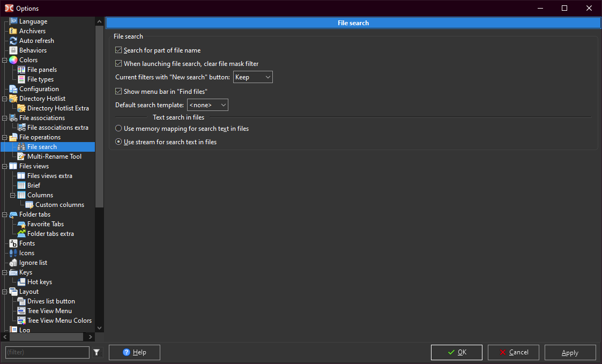The height and width of the screenshot is (364, 602).
Task: Select Use memory mapping radio option
Action: tap(119, 129)
